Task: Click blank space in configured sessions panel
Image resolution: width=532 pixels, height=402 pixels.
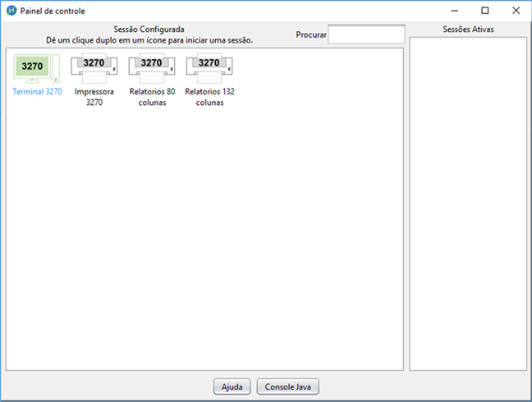Action: pos(205,246)
